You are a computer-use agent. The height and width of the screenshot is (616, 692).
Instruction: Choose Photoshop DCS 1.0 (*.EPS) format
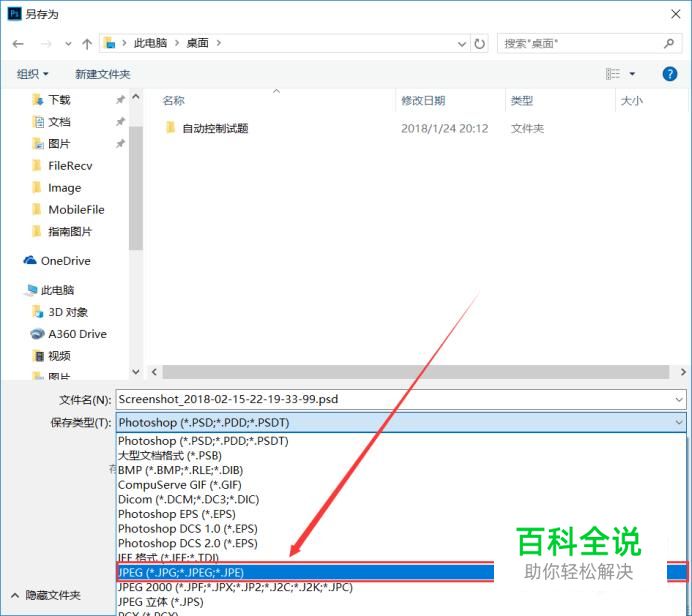tap(188, 529)
